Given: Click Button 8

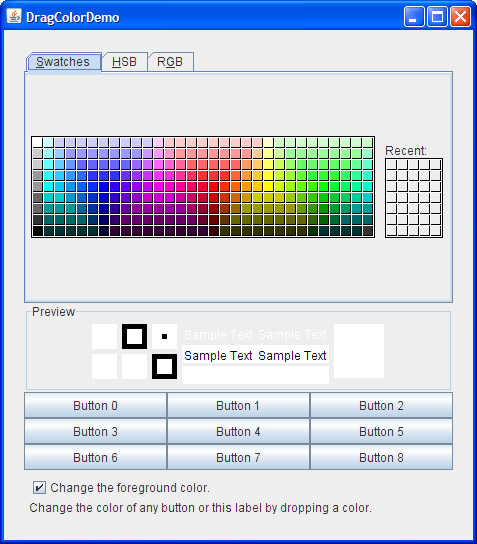Looking at the screenshot, I should pyautogui.click(x=381, y=457).
